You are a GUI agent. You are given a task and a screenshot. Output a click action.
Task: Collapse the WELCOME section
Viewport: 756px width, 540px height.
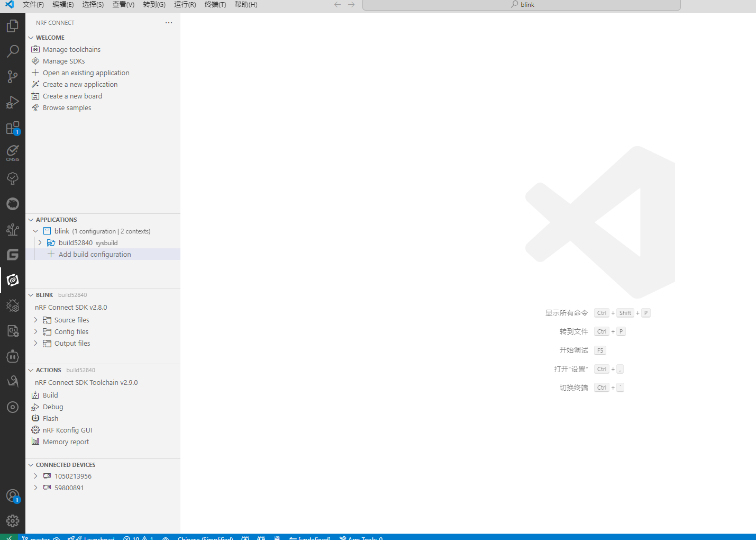pyautogui.click(x=31, y=38)
